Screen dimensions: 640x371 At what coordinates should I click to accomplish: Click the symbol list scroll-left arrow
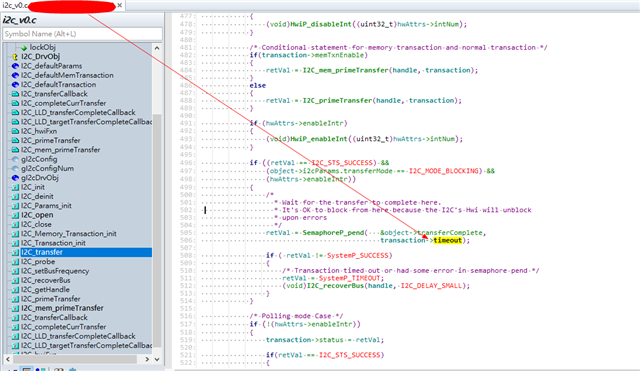[x=8, y=359]
